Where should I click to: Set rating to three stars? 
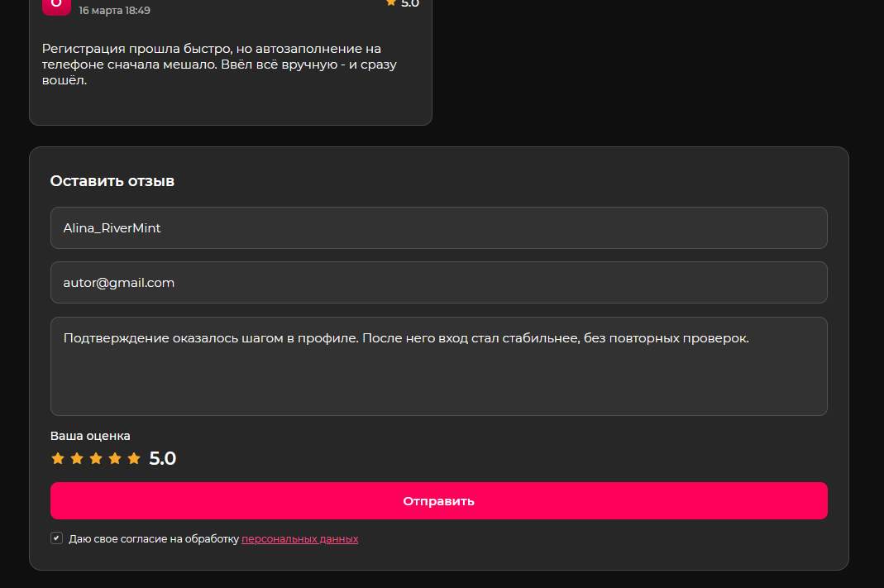[x=96, y=458]
